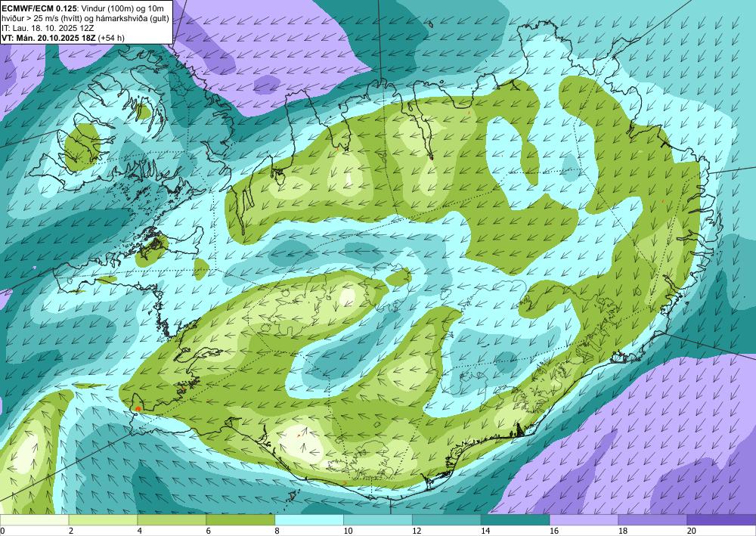
Task: Pick the medium teal 12–14 m/s legend swatch
Action: pyautogui.click(x=447, y=520)
